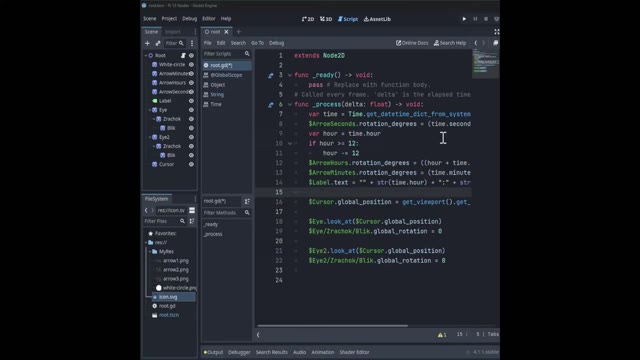The height and width of the screenshot is (360, 640).
Task: Open the Online Docs link
Action: click(x=412, y=43)
